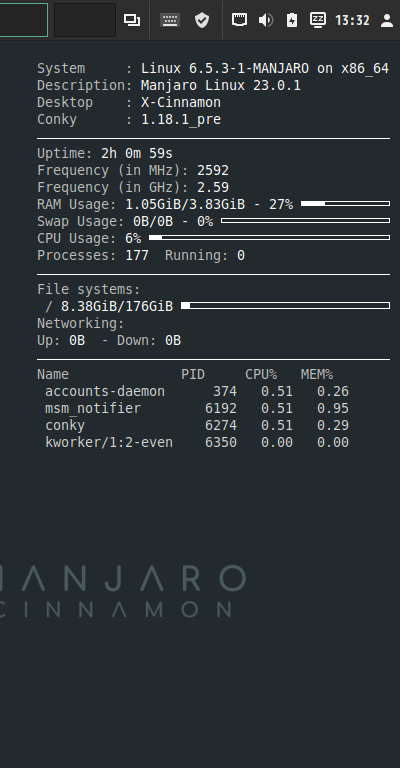This screenshot has width=400, height=768.
Task: Open the on-screen keyboard applet
Action: pos(170,20)
